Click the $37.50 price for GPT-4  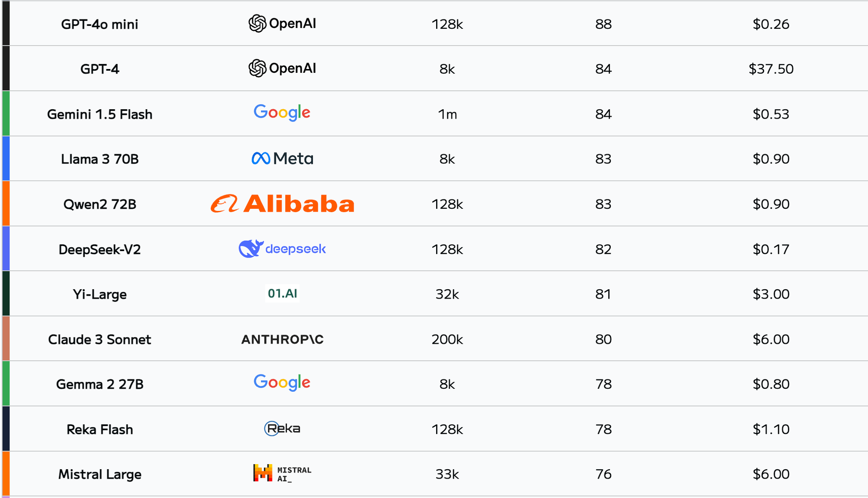point(771,69)
